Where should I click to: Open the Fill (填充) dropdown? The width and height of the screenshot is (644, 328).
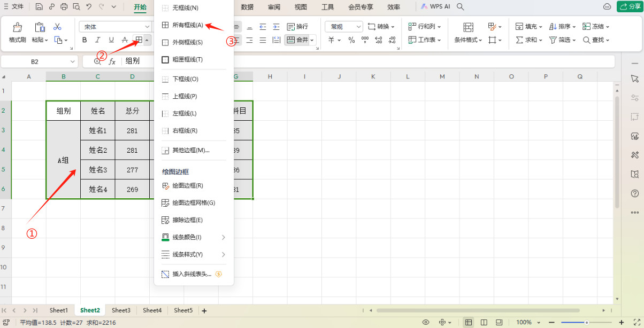(x=529, y=27)
